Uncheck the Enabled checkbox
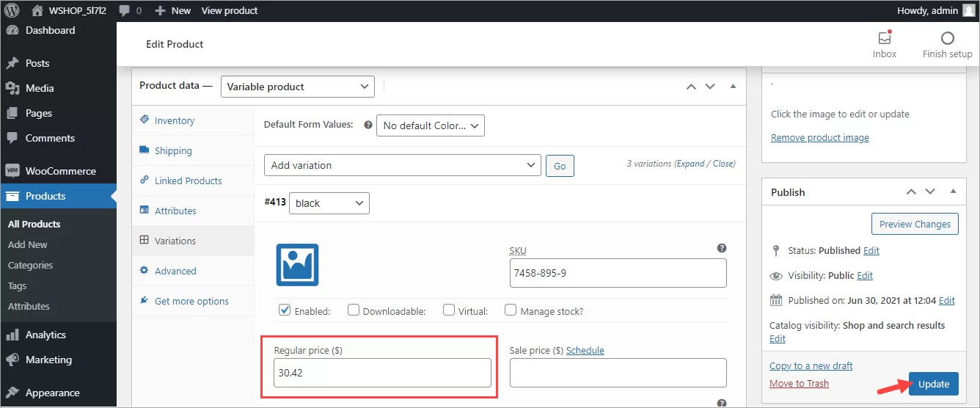Image resolution: width=980 pixels, height=408 pixels. (285, 310)
